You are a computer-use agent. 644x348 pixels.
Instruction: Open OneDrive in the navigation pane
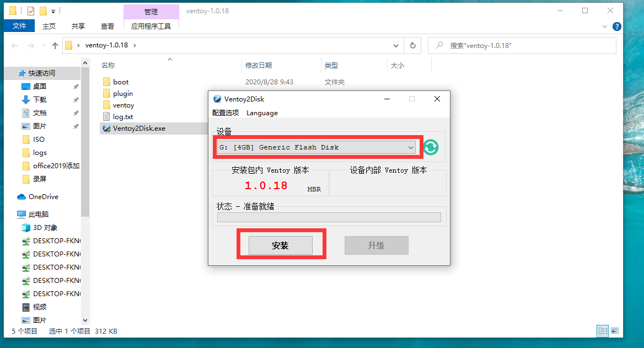click(x=43, y=197)
